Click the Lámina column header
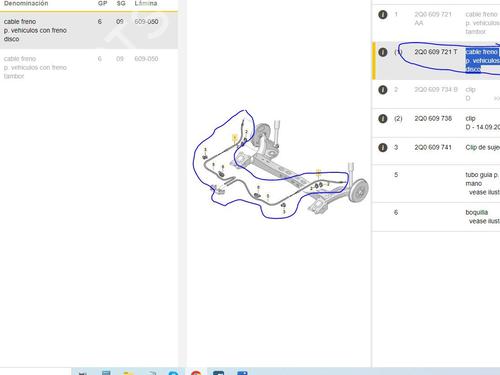 [x=146, y=4]
